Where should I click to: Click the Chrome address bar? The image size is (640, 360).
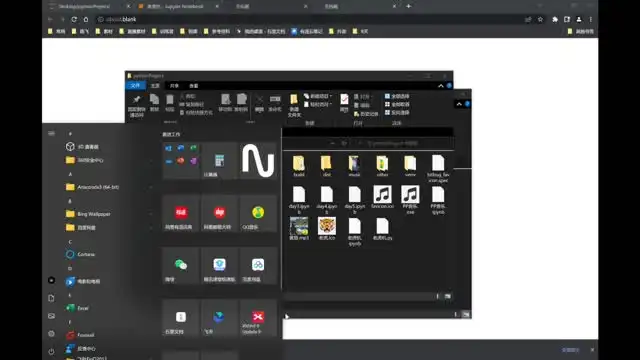[310, 19]
